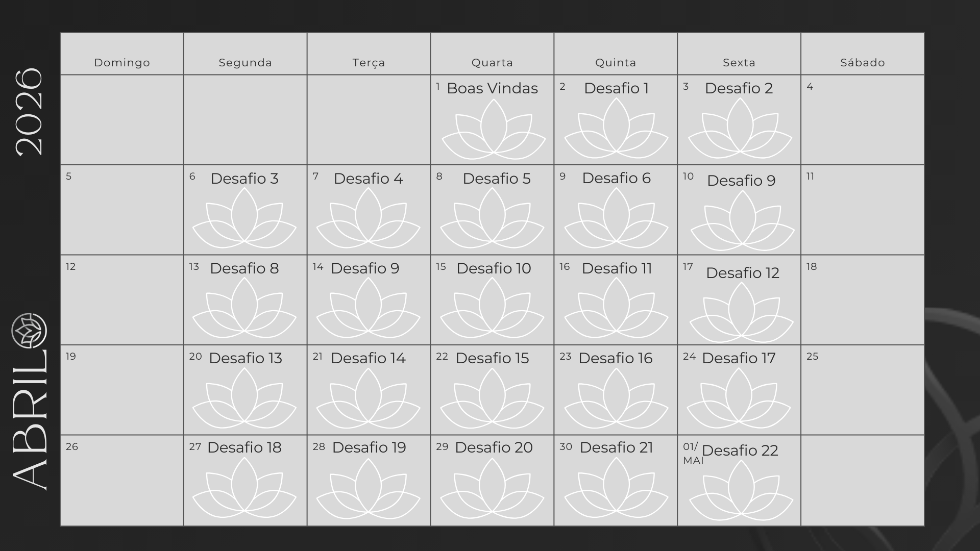
Task: Click the circular lotus logo beside ABRIL
Action: pyautogui.click(x=29, y=331)
